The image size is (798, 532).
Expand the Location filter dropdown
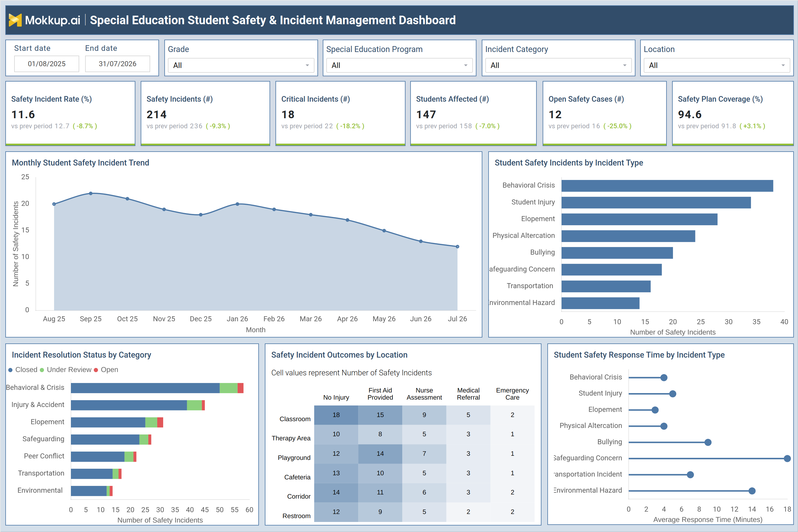pos(716,65)
